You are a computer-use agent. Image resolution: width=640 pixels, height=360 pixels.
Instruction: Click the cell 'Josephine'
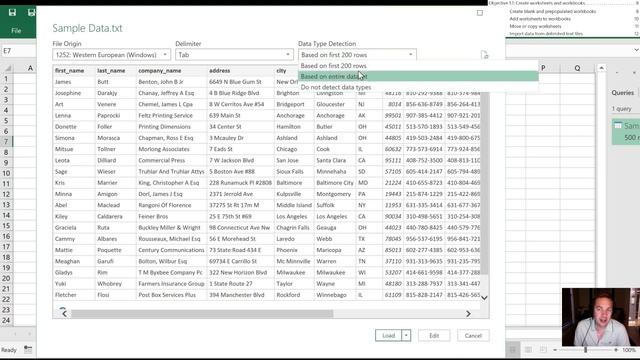coord(68,93)
